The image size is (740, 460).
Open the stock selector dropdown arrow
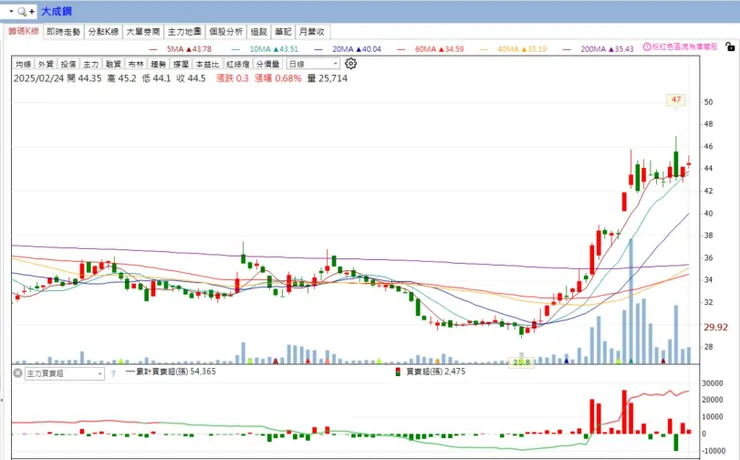pos(11,11)
